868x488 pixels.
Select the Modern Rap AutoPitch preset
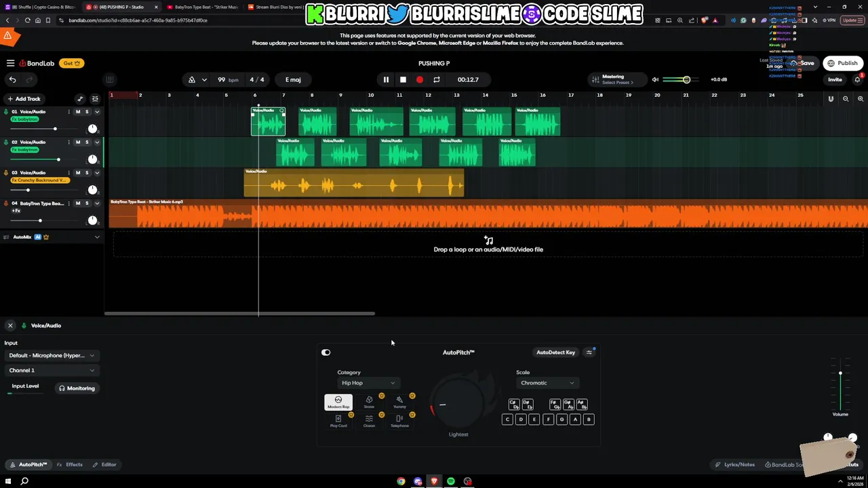point(338,402)
